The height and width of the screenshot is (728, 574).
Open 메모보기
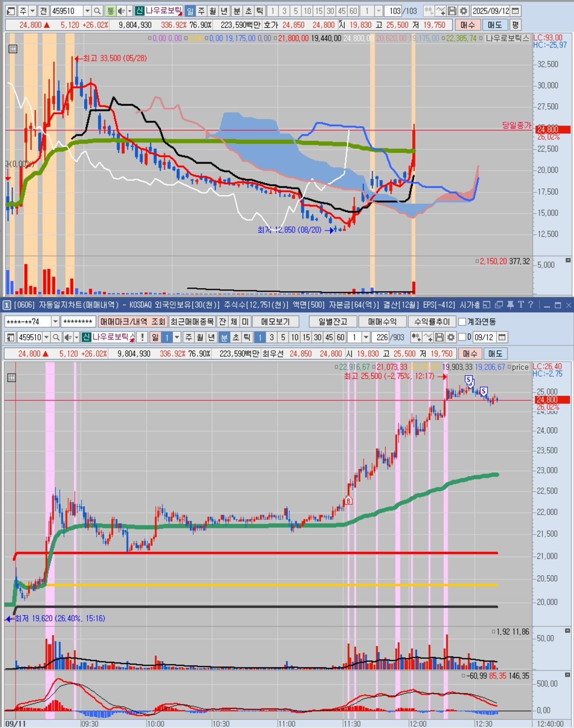tap(276, 322)
